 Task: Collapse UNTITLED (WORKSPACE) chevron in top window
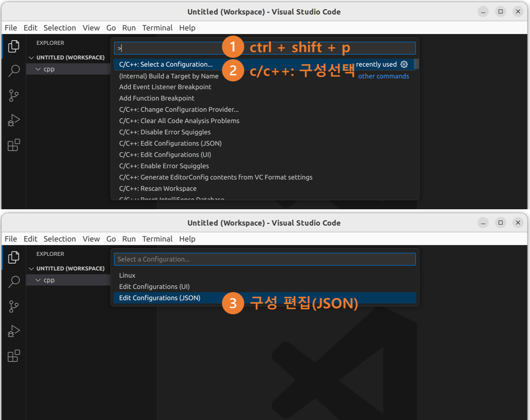pos(32,58)
